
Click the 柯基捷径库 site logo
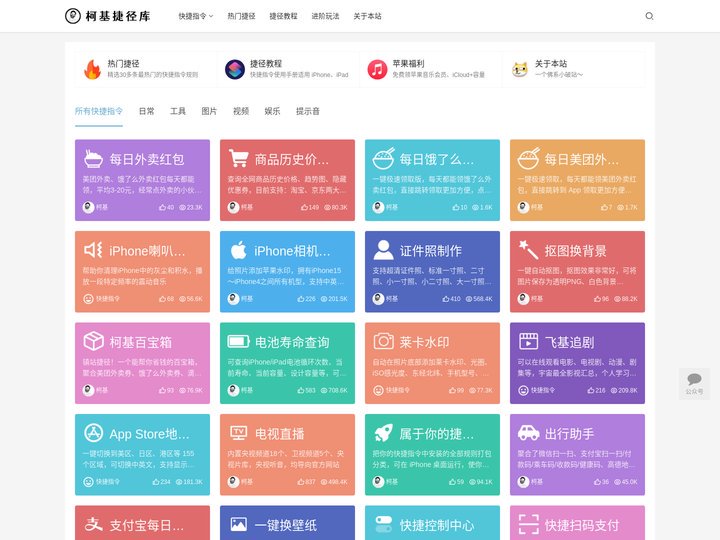[108, 16]
